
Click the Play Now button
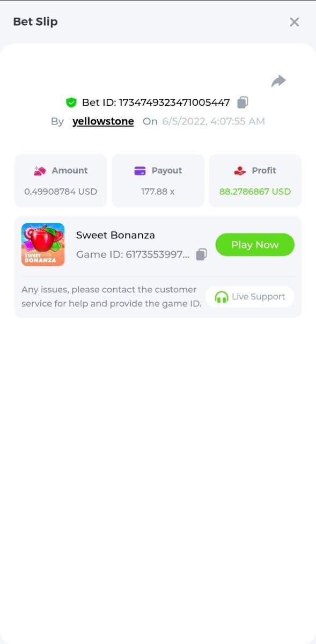(x=255, y=245)
